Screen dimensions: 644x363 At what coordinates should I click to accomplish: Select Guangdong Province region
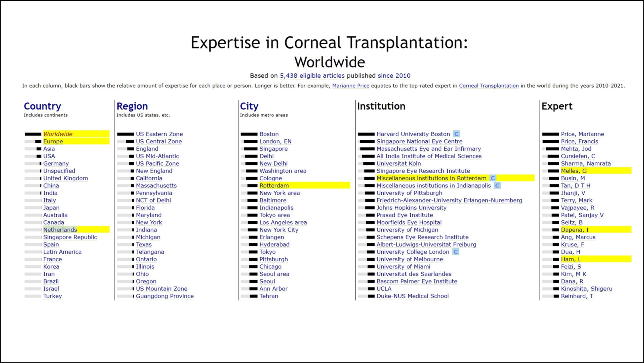165,296
